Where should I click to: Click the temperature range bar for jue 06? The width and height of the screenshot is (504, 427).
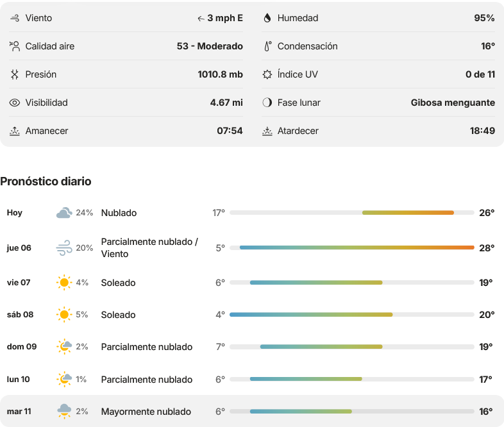tap(352, 247)
